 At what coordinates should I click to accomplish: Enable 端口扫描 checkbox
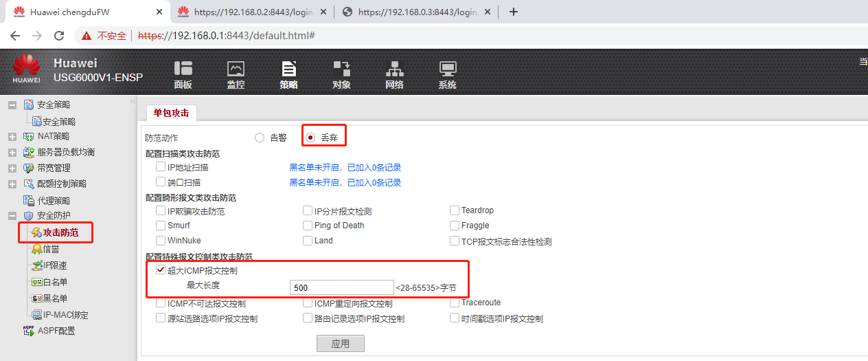click(x=161, y=182)
